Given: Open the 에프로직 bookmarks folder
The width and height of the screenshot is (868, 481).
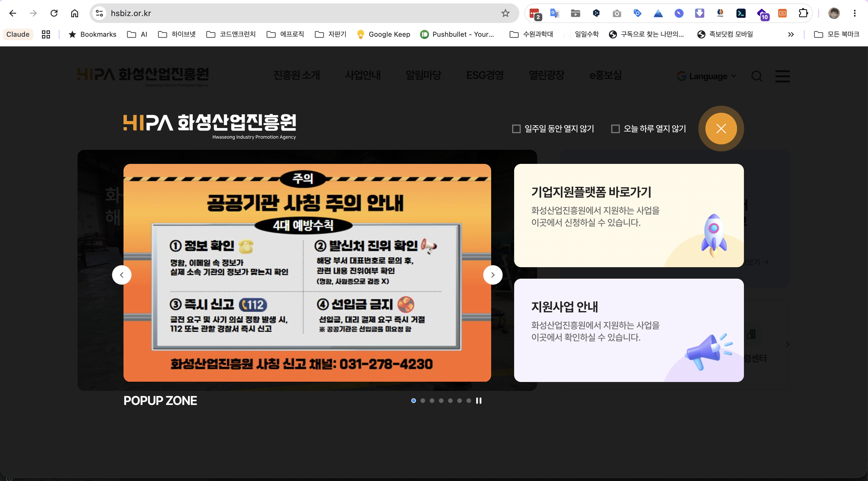Looking at the screenshot, I should click(x=286, y=34).
